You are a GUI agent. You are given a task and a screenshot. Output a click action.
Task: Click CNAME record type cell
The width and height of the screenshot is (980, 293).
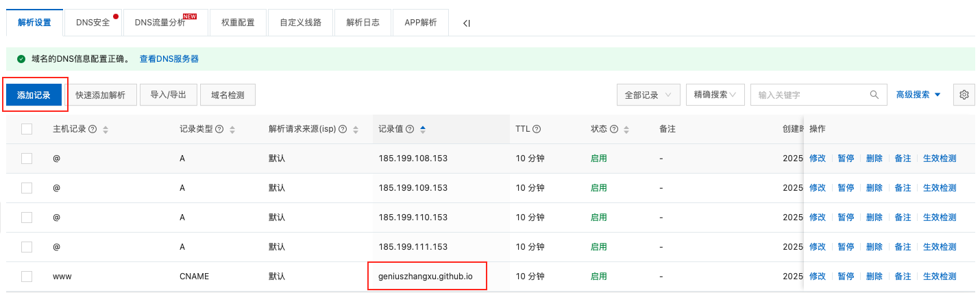(x=194, y=277)
